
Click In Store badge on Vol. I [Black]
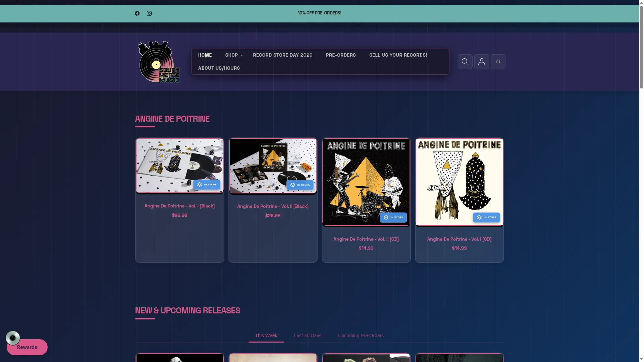[x=207, y=185]
